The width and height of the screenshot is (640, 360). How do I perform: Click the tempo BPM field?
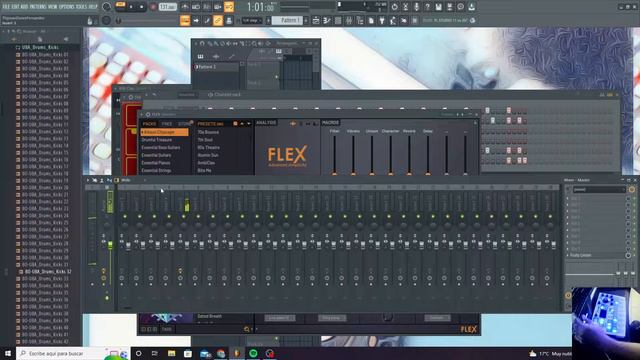(167, 7)
